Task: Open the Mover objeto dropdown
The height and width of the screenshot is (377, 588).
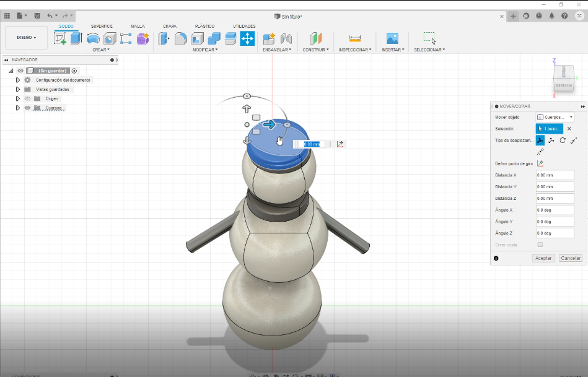Action: [555, 117]
